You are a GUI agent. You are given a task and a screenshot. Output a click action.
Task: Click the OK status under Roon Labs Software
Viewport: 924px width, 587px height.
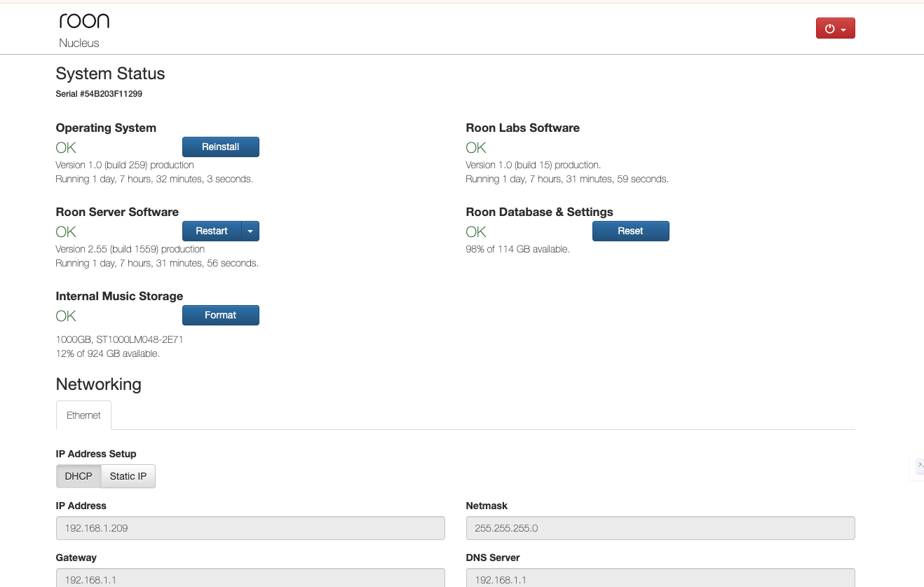click(476, 147)
